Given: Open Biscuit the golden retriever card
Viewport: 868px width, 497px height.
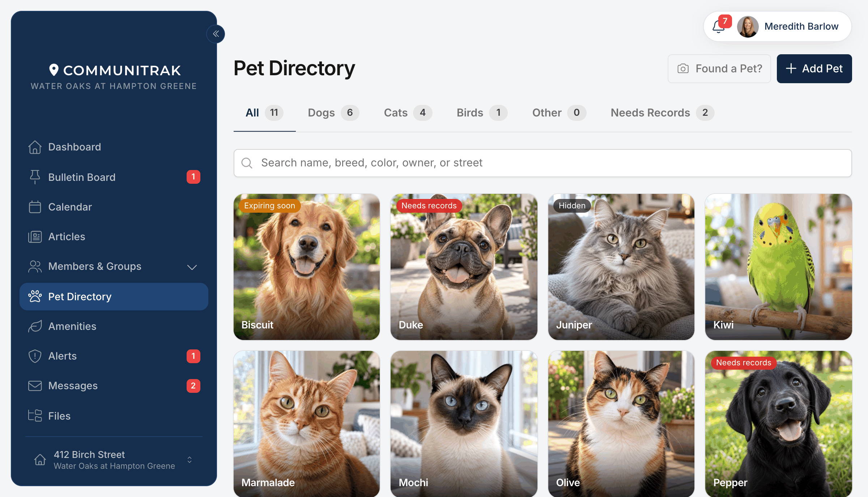Looking at the screenshot, I should (x=307, y=267).
